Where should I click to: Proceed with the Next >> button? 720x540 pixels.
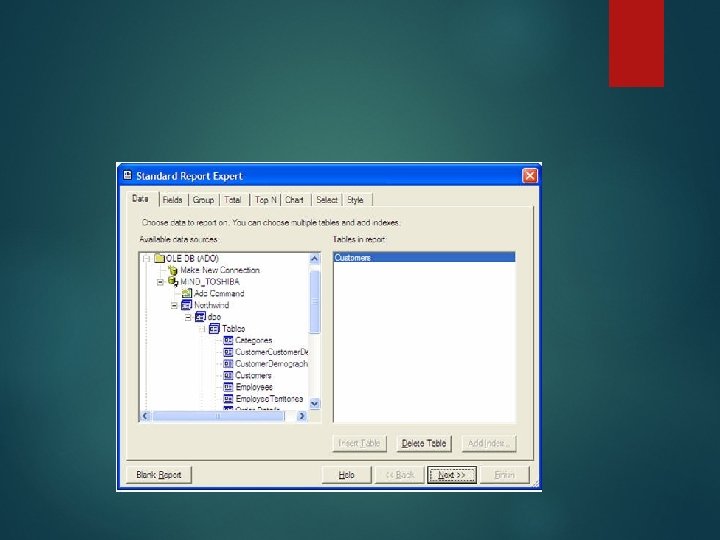452,475
